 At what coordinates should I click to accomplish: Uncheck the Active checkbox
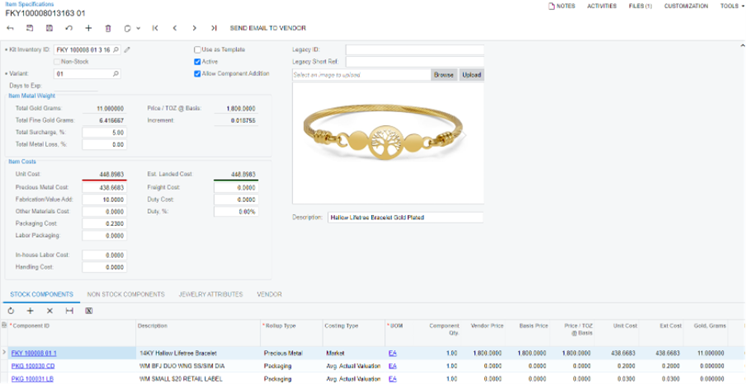click(x=197, y=62)
